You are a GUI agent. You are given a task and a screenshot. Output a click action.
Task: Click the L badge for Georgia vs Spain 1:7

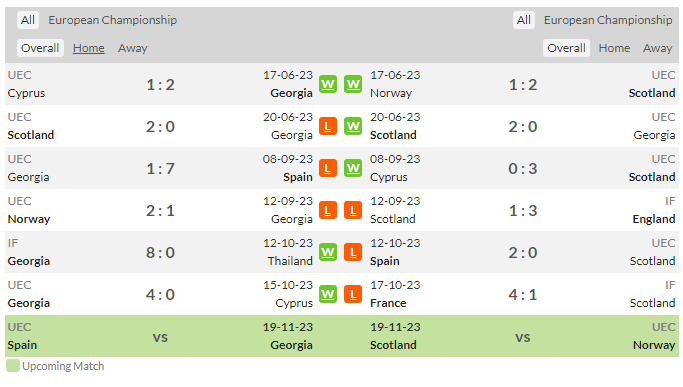click(328, 168)
